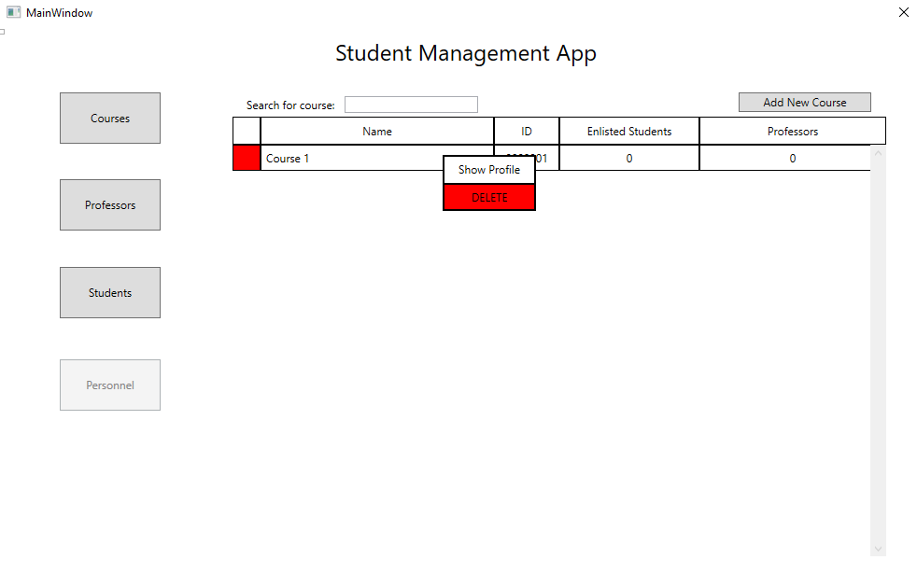
Task: Click the Enlisted Students column header
Action: coord(629,132)
